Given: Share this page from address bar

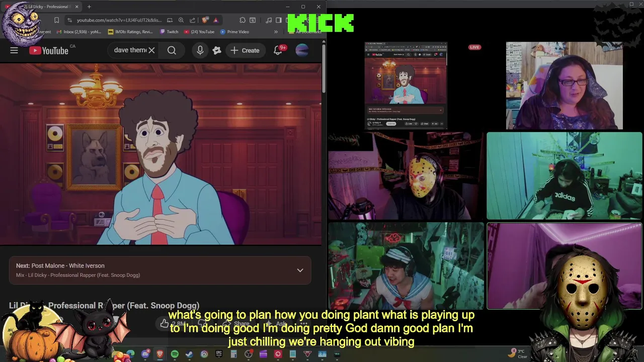Looking at the screenshot, I should pos(193,20).
